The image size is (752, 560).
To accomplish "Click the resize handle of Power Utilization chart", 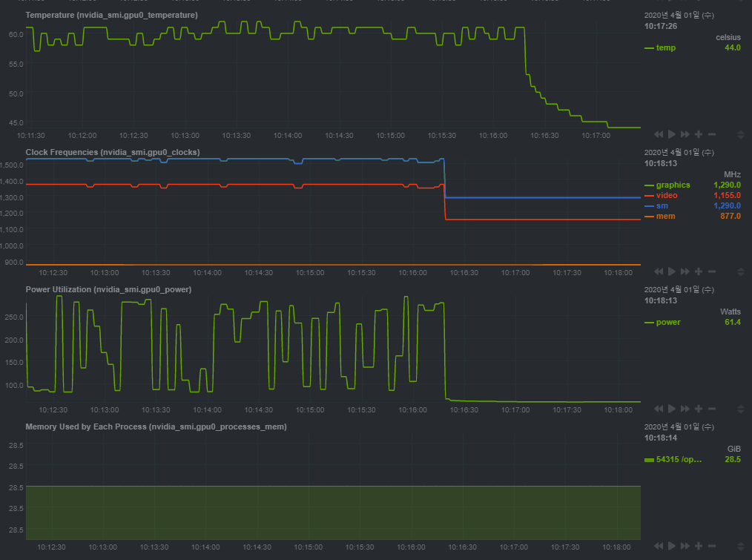I will (x=741, y=409).
